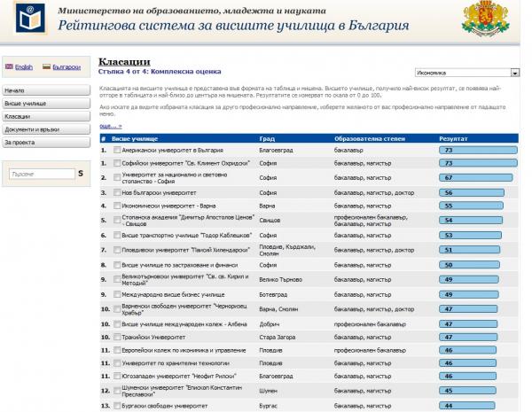This screenshot has height=412, width=532.
Task: Click city Велико Търново in the table
Action: click(280, 279)
